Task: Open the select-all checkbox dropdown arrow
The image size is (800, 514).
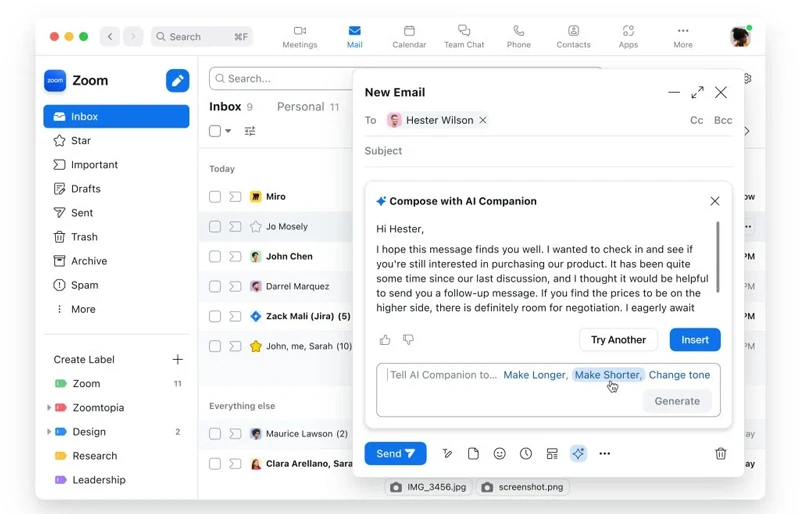Action: (228, 131)
